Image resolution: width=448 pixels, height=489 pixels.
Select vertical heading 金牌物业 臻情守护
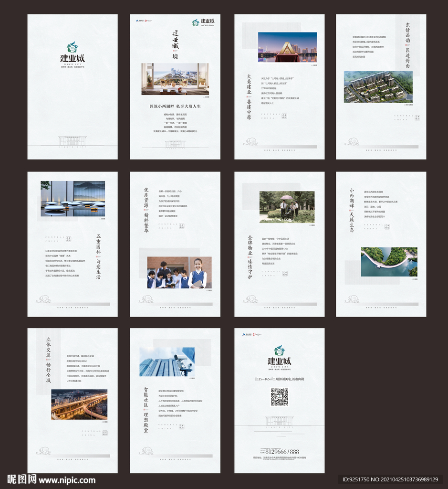point(250,257)
